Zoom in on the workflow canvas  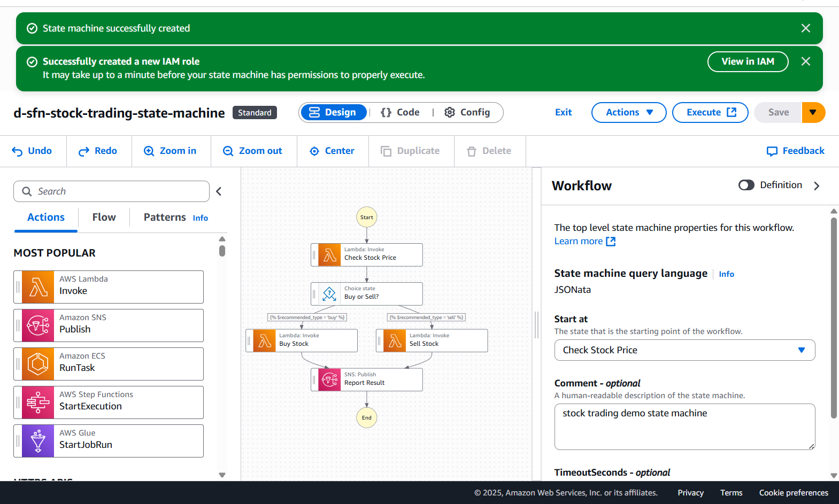click(x=171, y=151)
